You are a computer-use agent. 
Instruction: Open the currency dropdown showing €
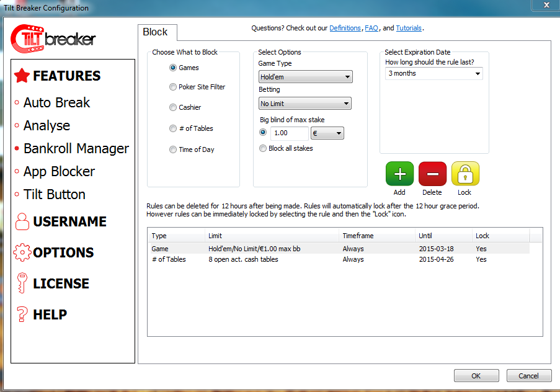327,133
